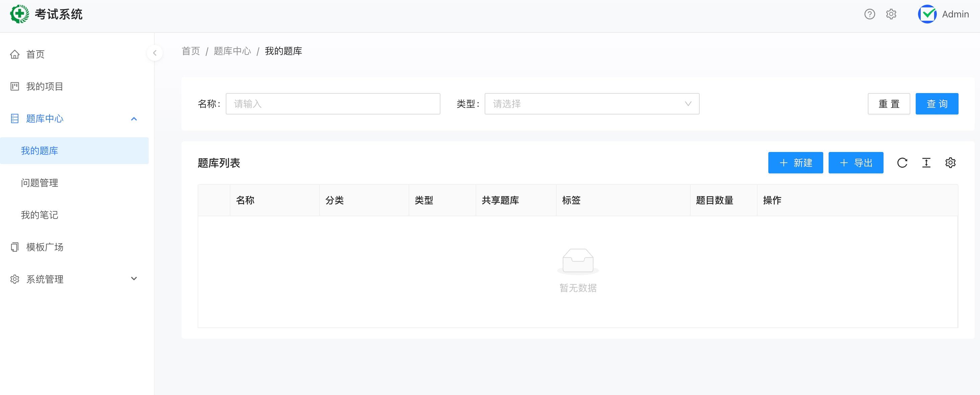
Task: Open the help question mark icon
Action: (870, 14)
